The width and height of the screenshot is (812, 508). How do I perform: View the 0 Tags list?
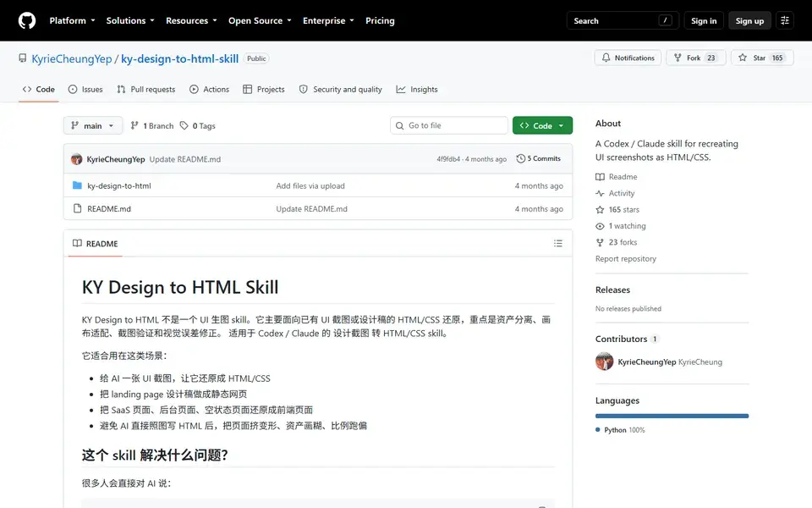(197, 125)
